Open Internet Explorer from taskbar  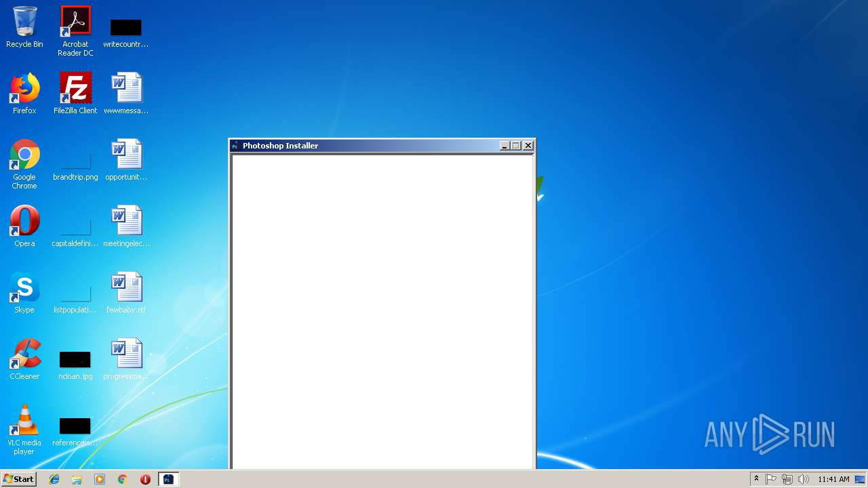click(54, 479)
